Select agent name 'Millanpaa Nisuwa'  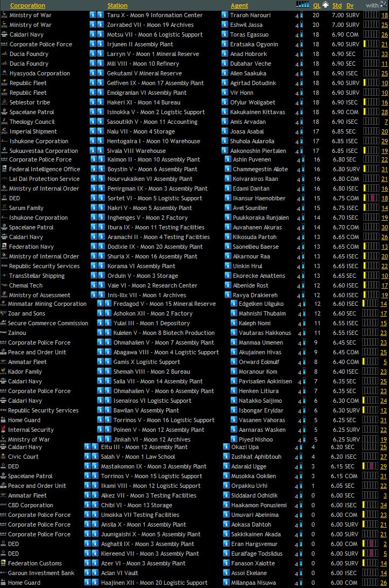[253, 583]
